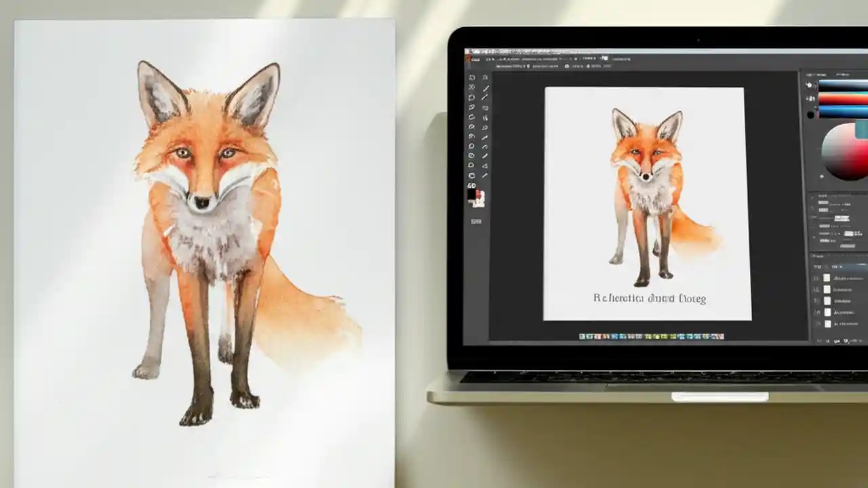868x488 pixels.
Task: Select the Move tool in the toolbar
Action: pyautogui.click(x=473, y=77)
